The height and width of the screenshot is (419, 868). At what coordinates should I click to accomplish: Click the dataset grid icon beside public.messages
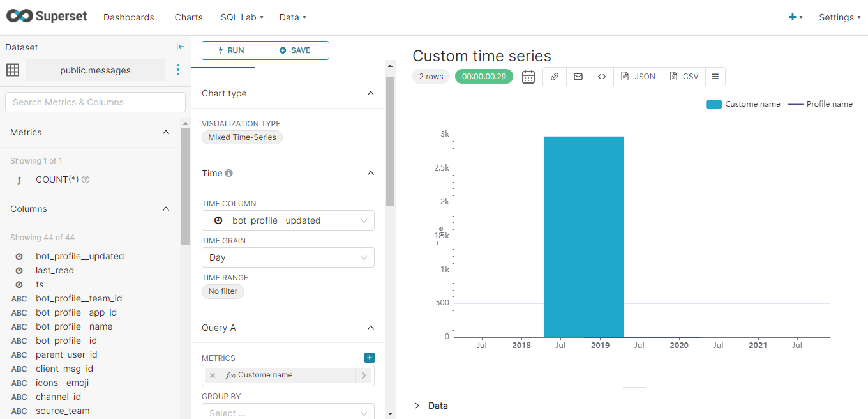click(13, 70)
